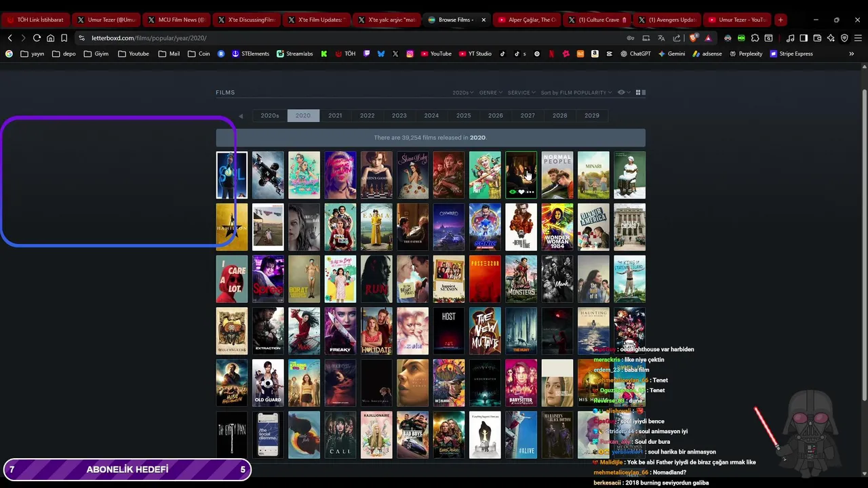Open the new tab plus button
This screenshot has height=488, width=868.
pyautogui.click(x=781, y=20)
